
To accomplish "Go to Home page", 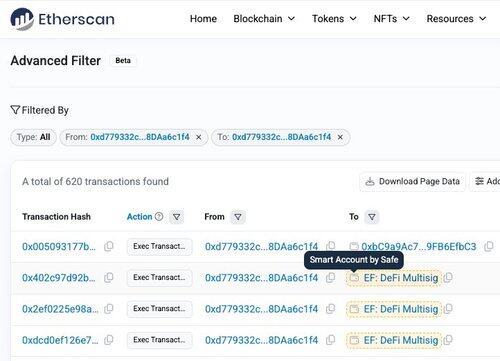I will tap(203, 19).
